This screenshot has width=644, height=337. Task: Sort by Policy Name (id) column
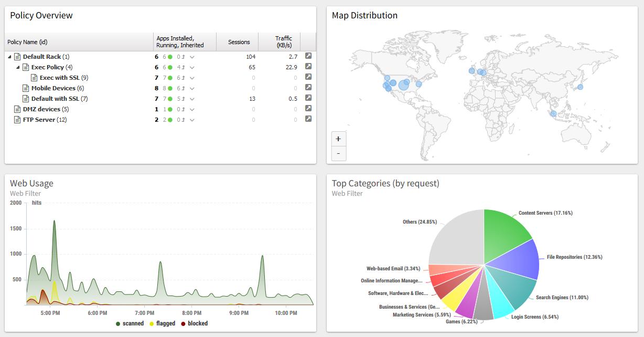(x=79, y=42)
